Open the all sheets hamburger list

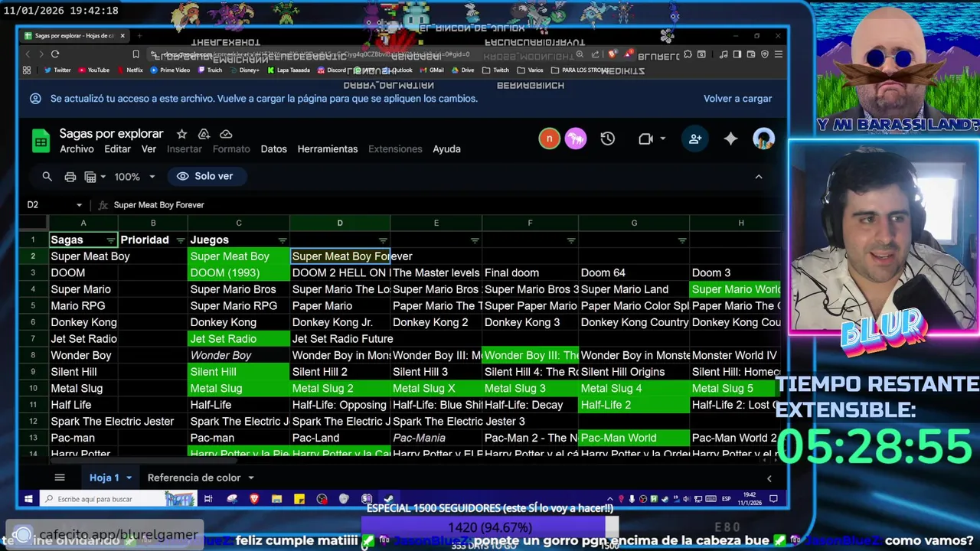(60, 478)
